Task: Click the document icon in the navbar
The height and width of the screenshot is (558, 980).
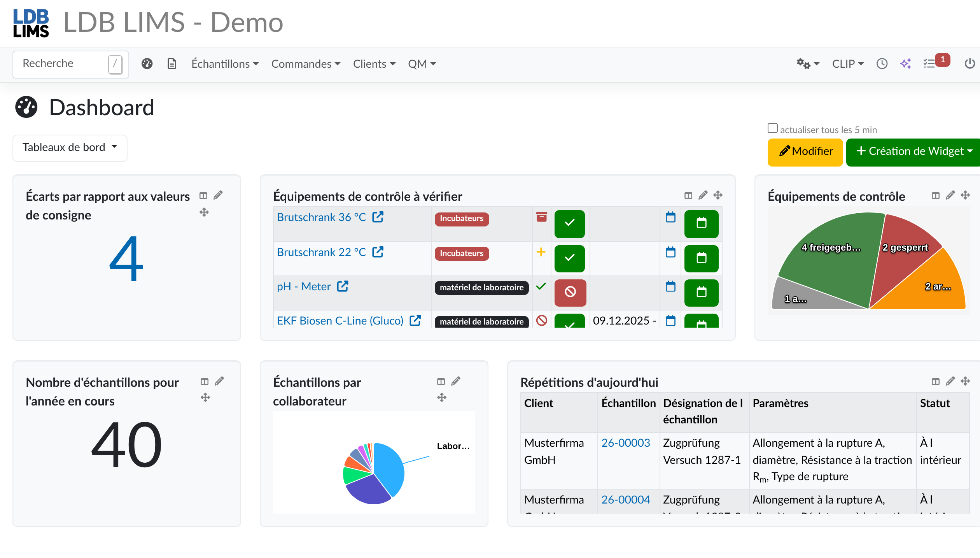Action: 172,64
